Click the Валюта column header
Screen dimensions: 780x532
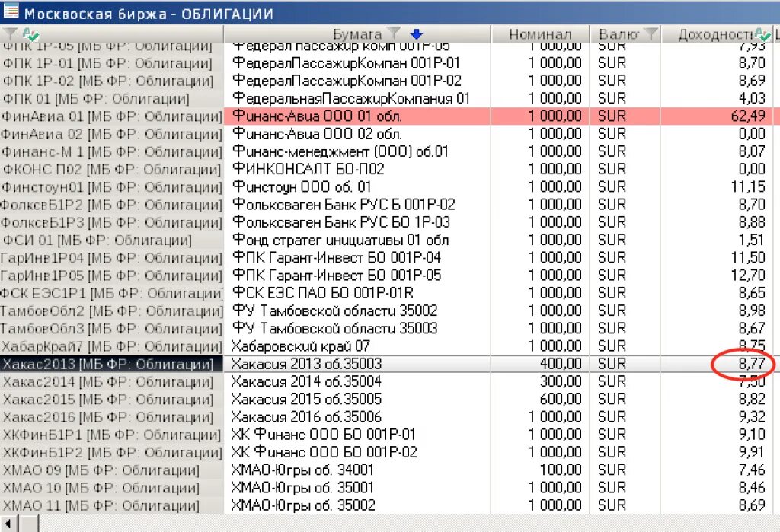625,33
